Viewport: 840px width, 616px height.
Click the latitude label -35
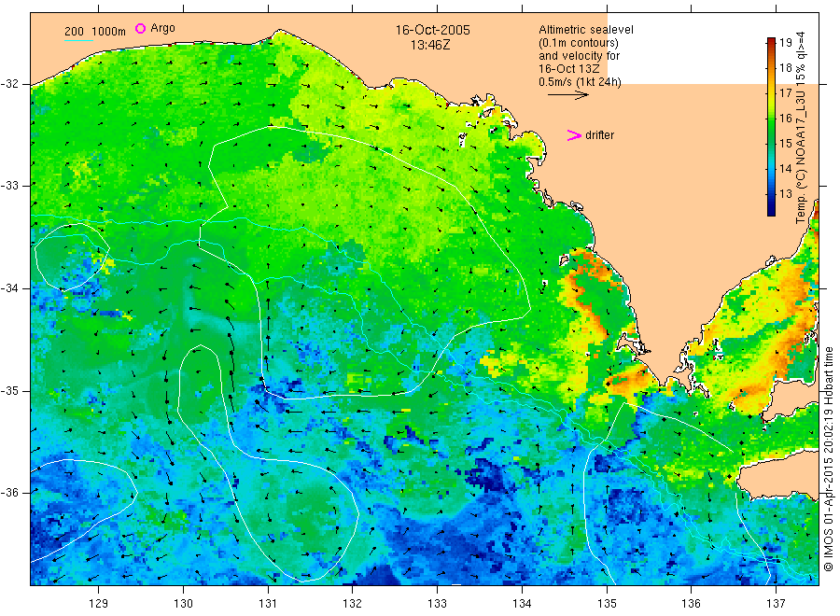click(x=9, y=390)
